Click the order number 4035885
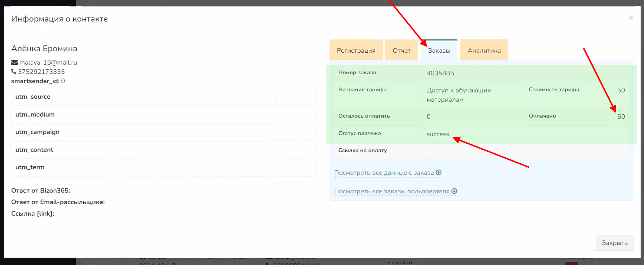 440,73
